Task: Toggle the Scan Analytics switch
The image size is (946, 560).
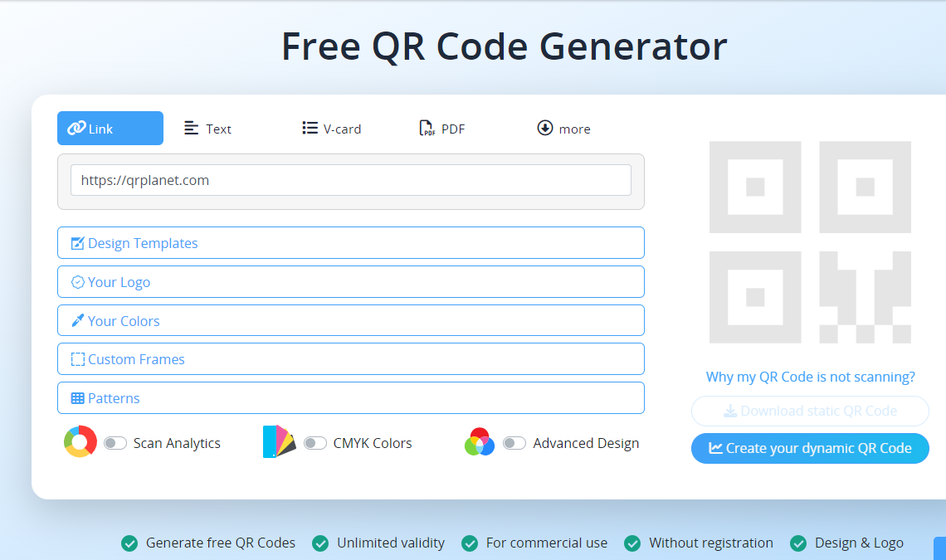Action: [x=115, y=444]
